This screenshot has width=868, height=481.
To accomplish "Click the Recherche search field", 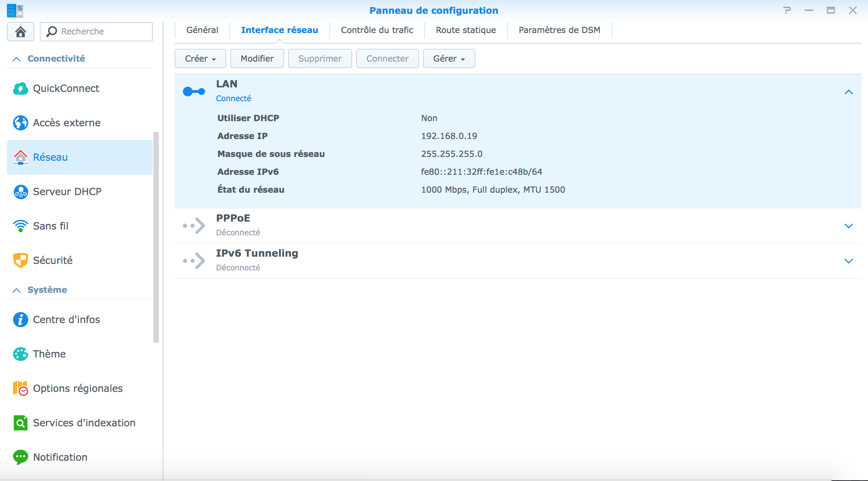I will [x=103, y=32].
